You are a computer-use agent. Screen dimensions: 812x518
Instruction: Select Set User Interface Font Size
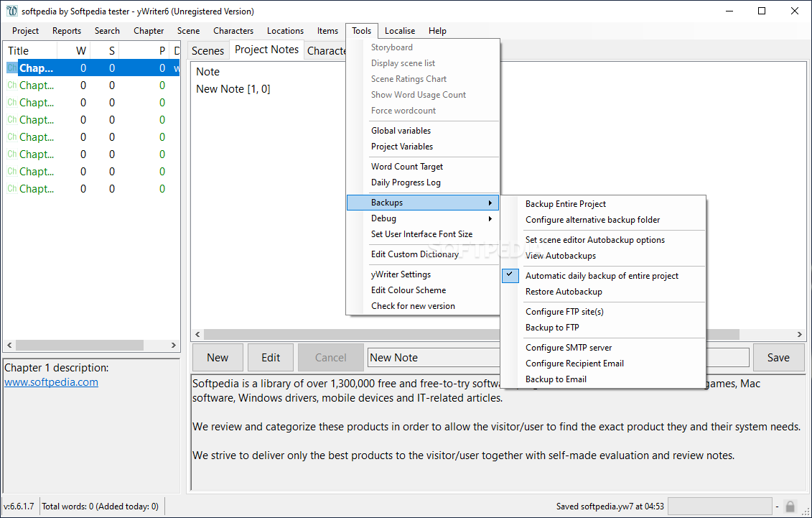tap(423, 234)
